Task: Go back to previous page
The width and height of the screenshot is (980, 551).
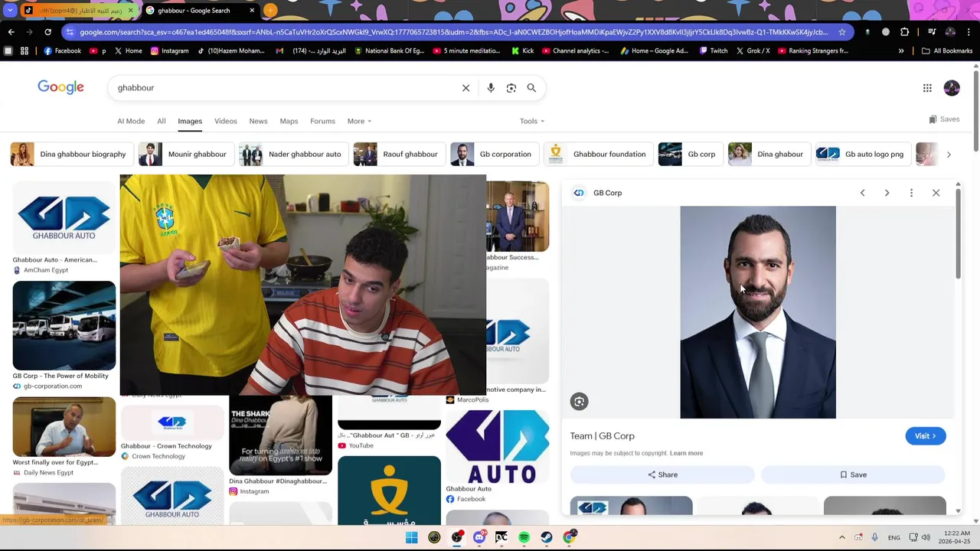Action: point(11,32)
